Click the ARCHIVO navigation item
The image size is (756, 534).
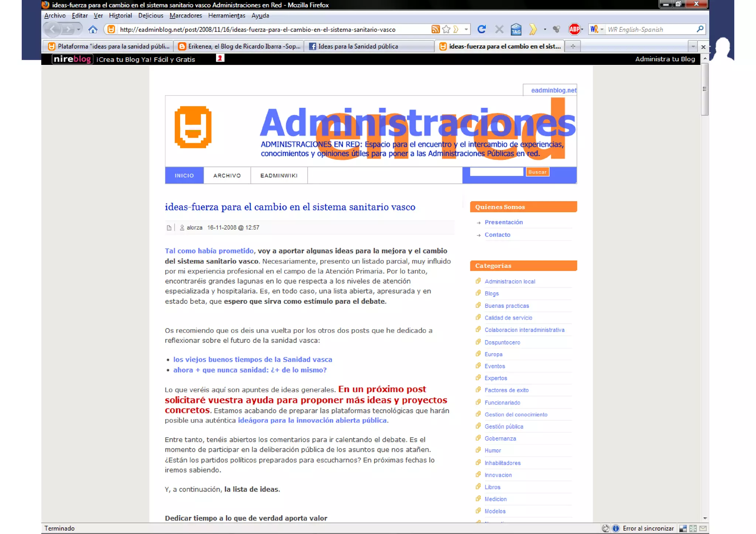[x=227, y=176]
